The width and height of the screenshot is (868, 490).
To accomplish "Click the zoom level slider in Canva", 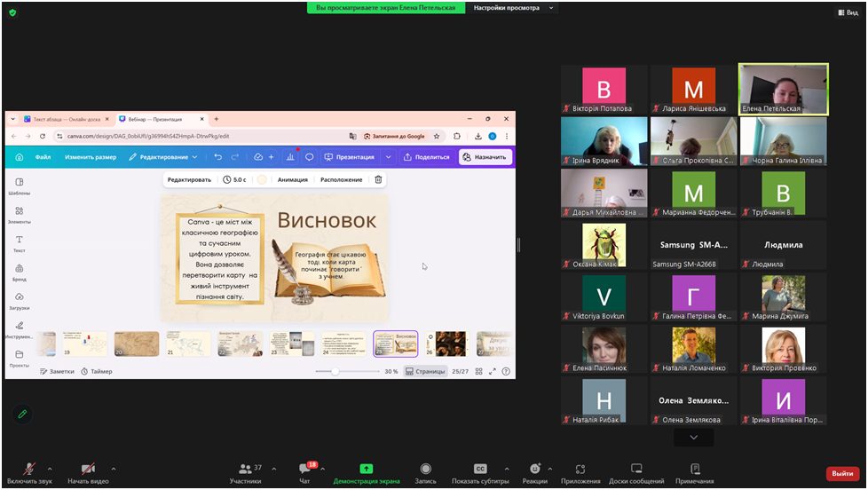I will point(335,371).
